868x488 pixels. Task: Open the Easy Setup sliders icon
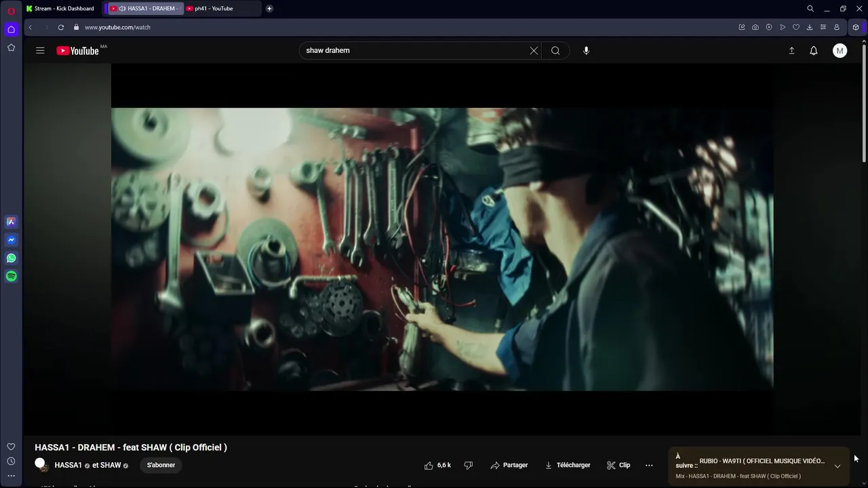click(823, 27)
